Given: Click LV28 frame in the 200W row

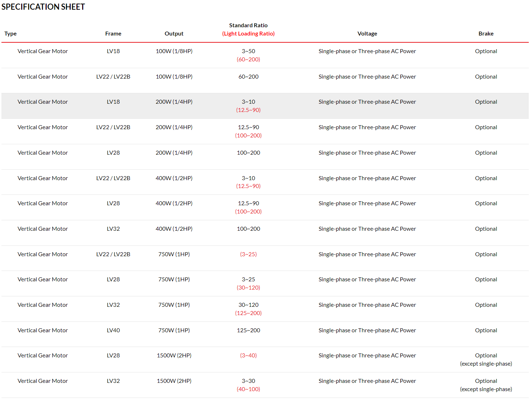Looking at the screenshot, I should coord(113,153).
